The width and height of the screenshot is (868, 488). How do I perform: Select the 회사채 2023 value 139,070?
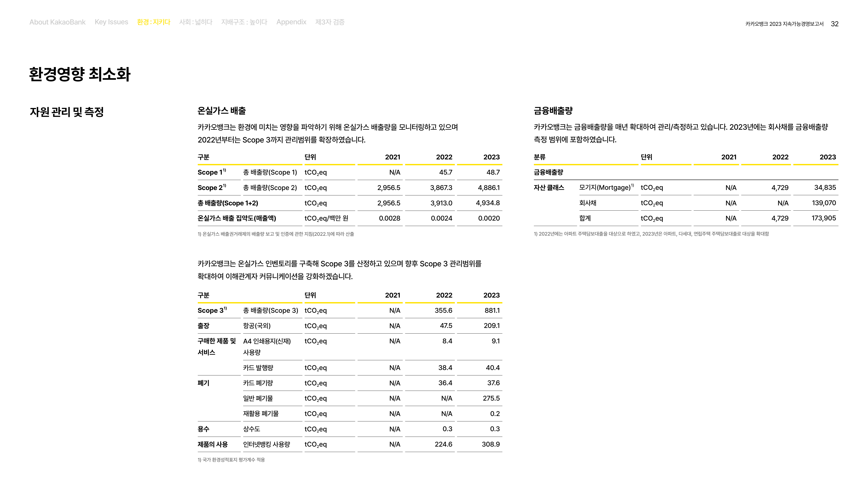coord(824,203)
